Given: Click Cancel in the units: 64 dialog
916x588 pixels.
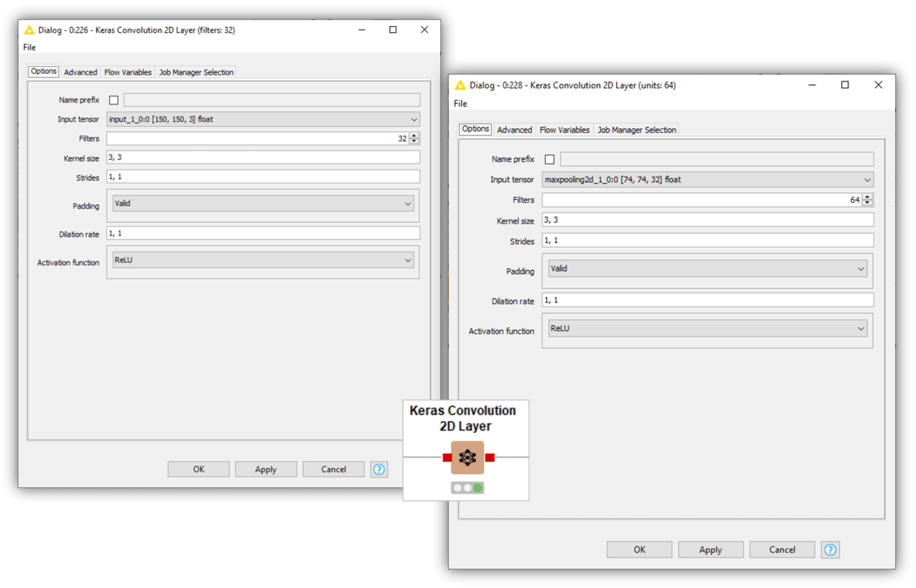Looking at the screenshot, I should tap(782, 550).
